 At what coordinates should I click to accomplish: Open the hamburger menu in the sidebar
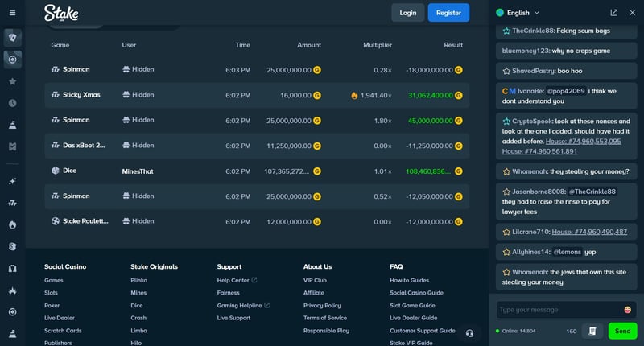pyautogui.click(x=12, y=13)
